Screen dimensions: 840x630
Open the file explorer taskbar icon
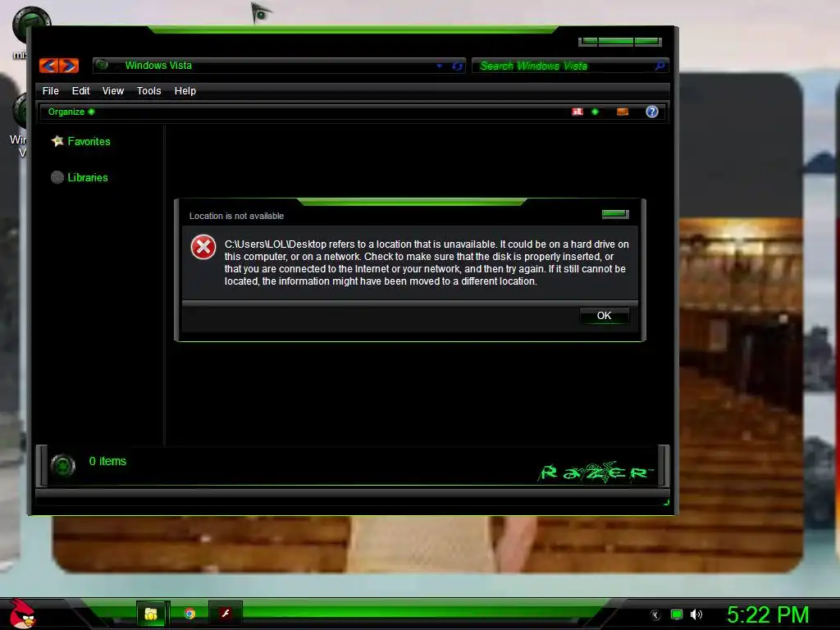(x=151, y=614)
